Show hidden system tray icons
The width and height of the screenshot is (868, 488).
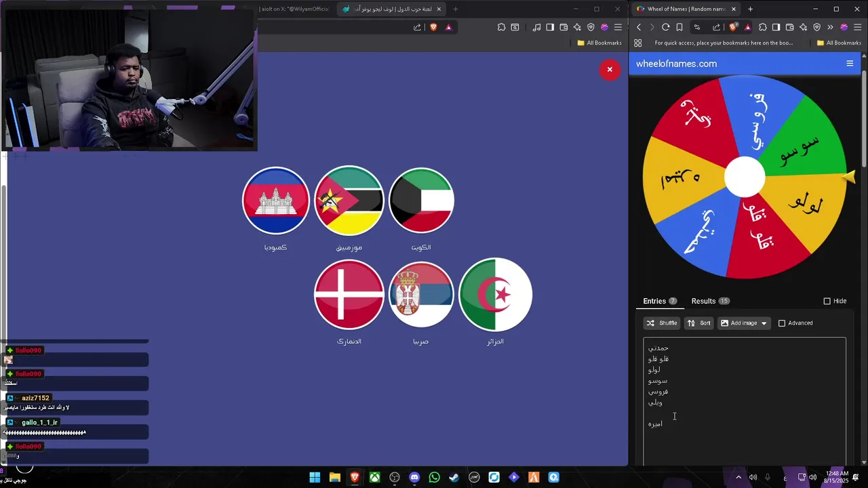(x=738, y=477)
